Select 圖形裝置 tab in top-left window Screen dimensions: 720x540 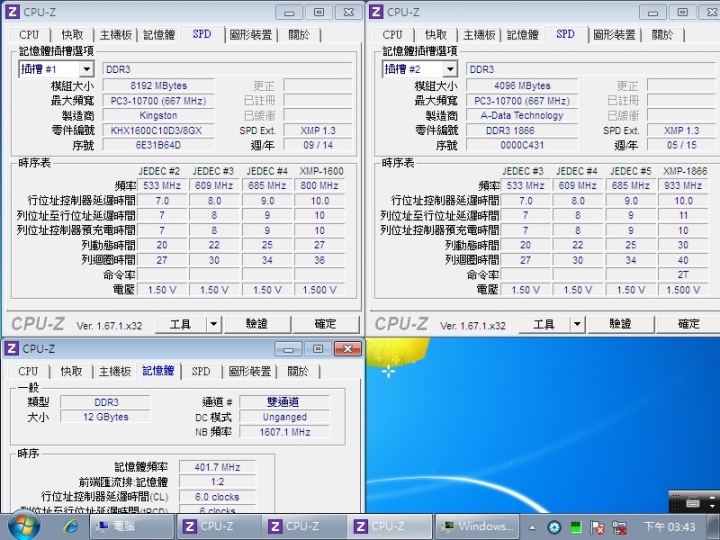coord(251,35)
